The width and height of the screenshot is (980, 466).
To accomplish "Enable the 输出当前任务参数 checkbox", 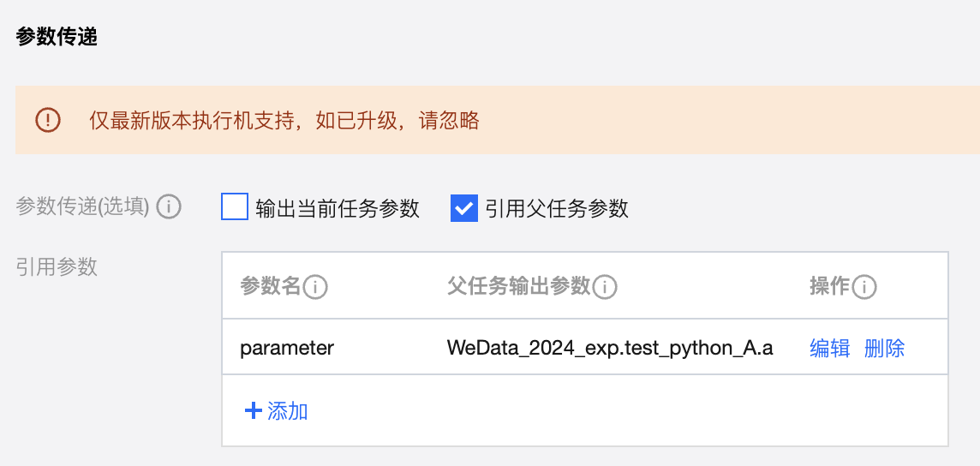I will 235,207.
